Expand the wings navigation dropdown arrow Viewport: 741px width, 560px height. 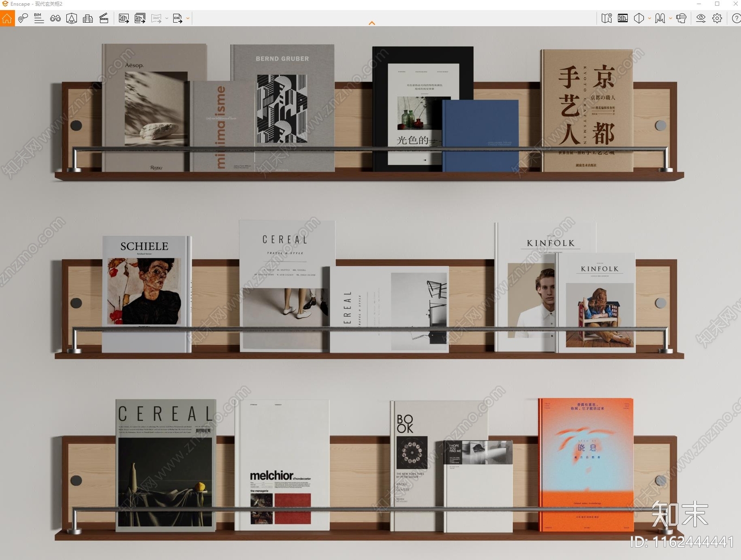(x=670, y=19)
